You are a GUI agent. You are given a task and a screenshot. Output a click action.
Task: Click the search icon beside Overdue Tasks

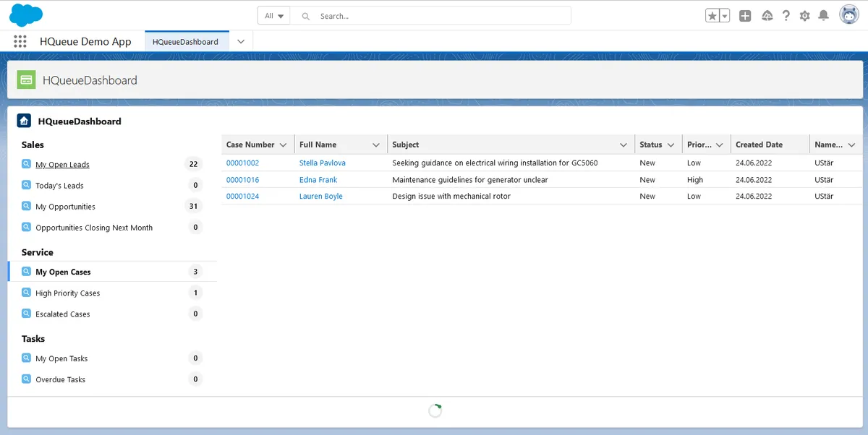pyautogui.click(x=27, y=379)
